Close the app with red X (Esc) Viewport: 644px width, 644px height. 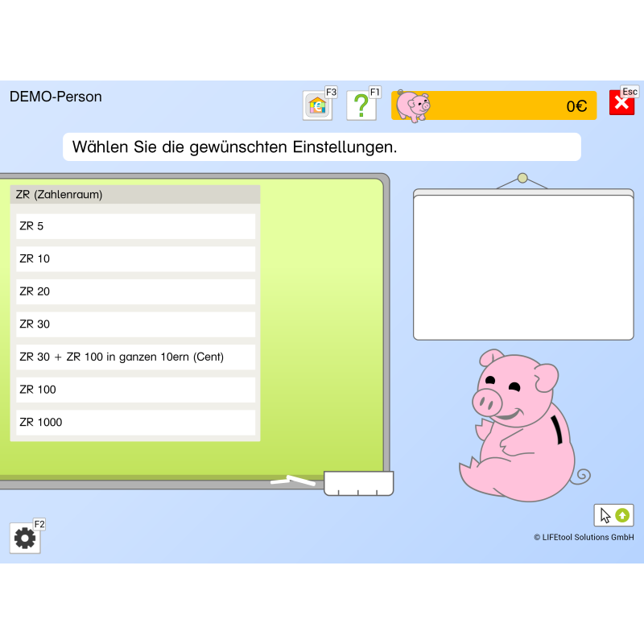click(x=621, y=103)
